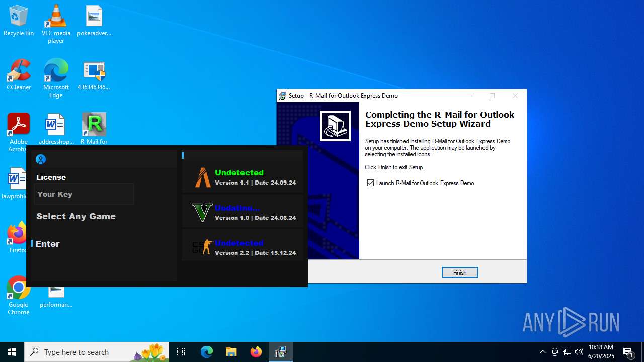Image resolution: width=644 pixels, height=362 pixels.
Task: Click the Enter button in loader
Action: [47, 244]
